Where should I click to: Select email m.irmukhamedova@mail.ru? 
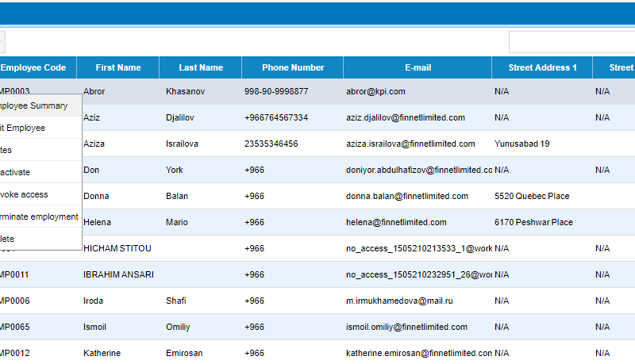point(399,301)
